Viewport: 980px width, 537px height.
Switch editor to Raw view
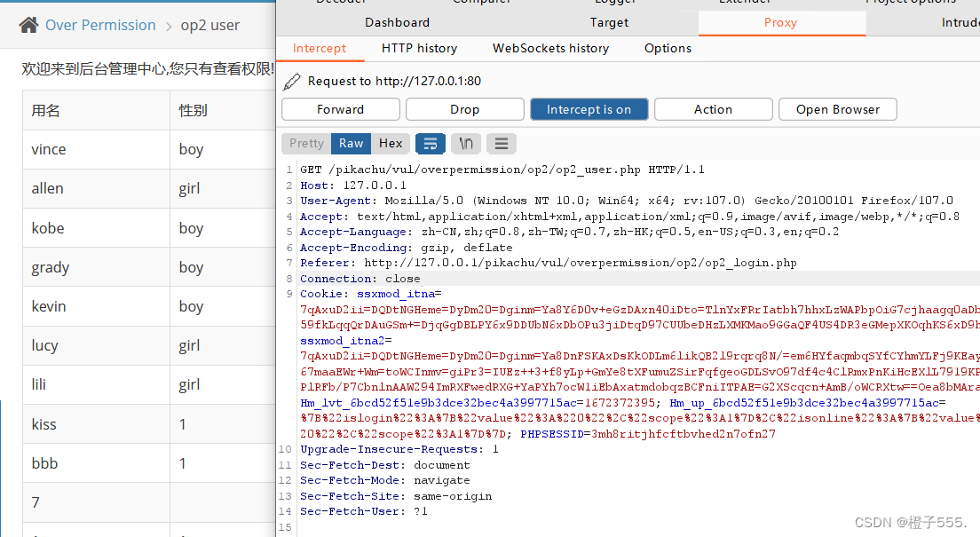(352, 144)
